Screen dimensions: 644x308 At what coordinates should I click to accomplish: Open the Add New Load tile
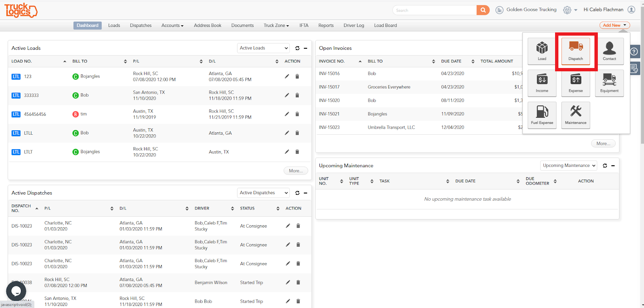click(x=542, y=51)
